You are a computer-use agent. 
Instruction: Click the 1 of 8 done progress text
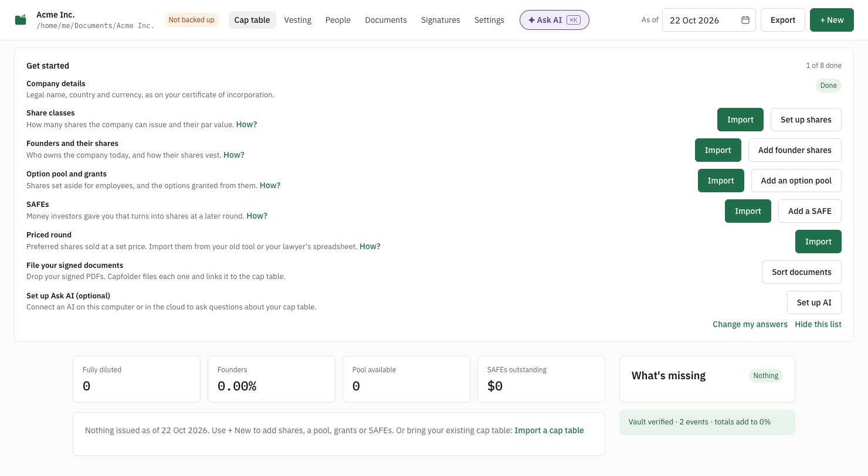point(823,66)
